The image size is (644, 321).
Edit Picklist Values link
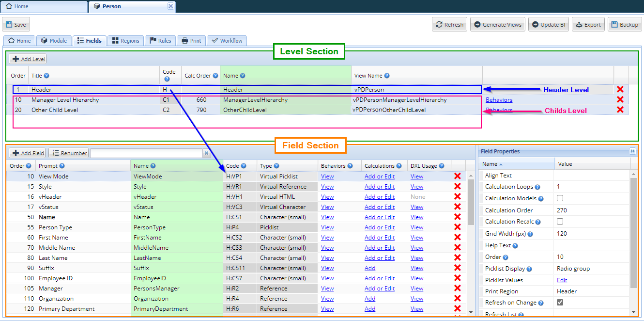pos(562,280)
